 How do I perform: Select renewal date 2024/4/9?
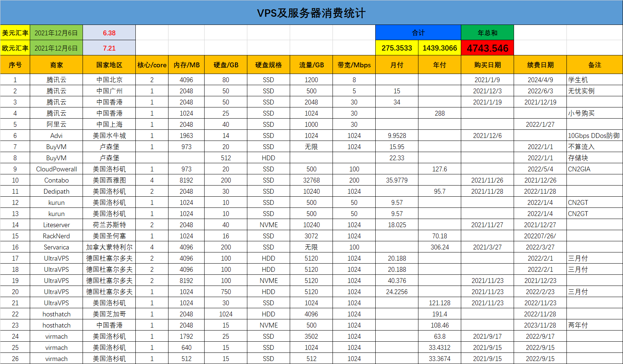(x=540, y=80)
